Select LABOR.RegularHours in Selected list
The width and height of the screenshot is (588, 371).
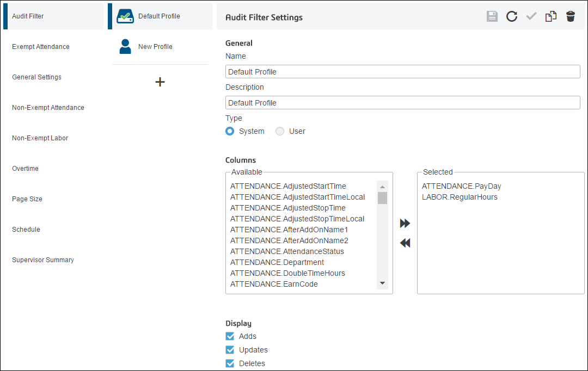pyautogui.click(x=460, y=197)
